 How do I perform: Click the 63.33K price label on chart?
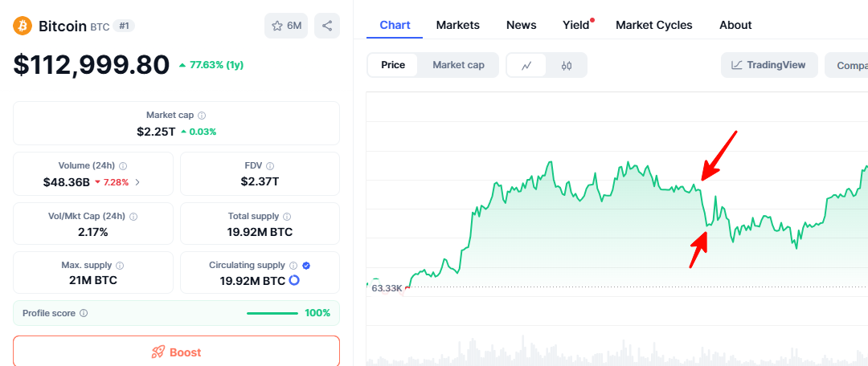click(x=387, y=287)
